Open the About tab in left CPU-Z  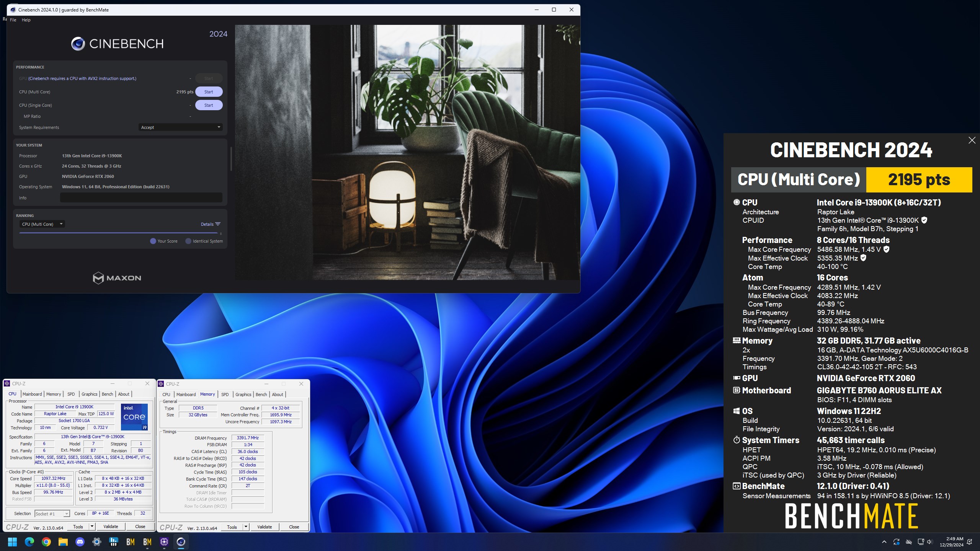point(124,394)
